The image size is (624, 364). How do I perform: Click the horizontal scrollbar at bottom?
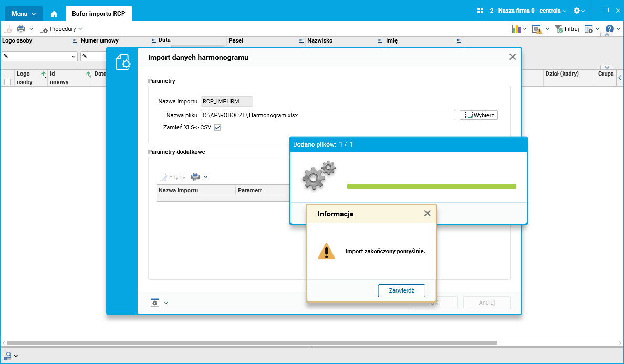pos(252,342)
